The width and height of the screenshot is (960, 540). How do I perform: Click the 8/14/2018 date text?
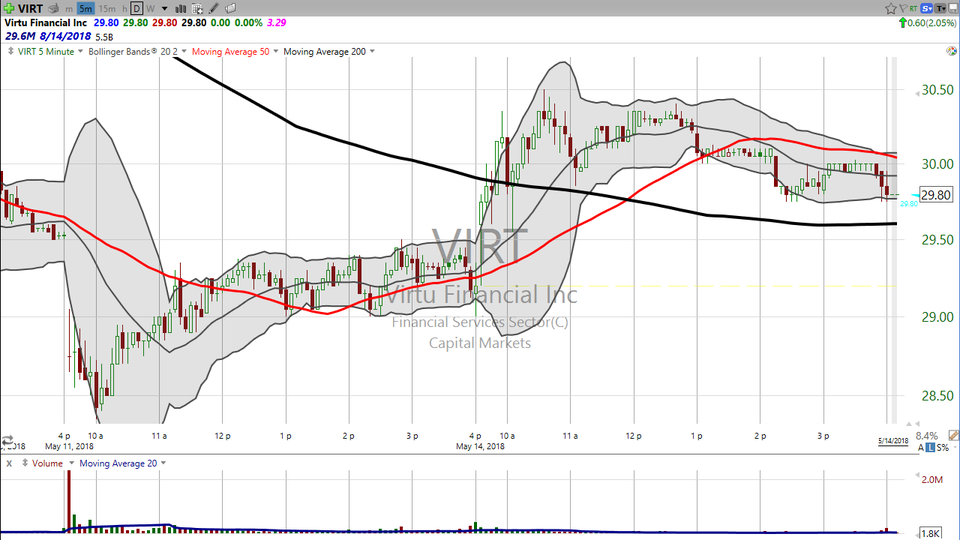(x=66, y=37)
